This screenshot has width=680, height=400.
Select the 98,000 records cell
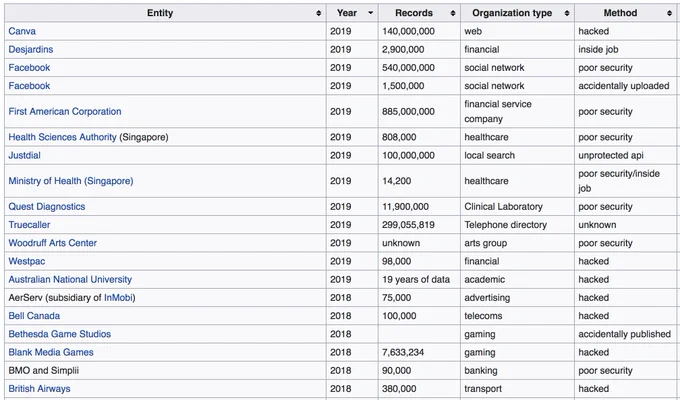(x=419, y=261)
